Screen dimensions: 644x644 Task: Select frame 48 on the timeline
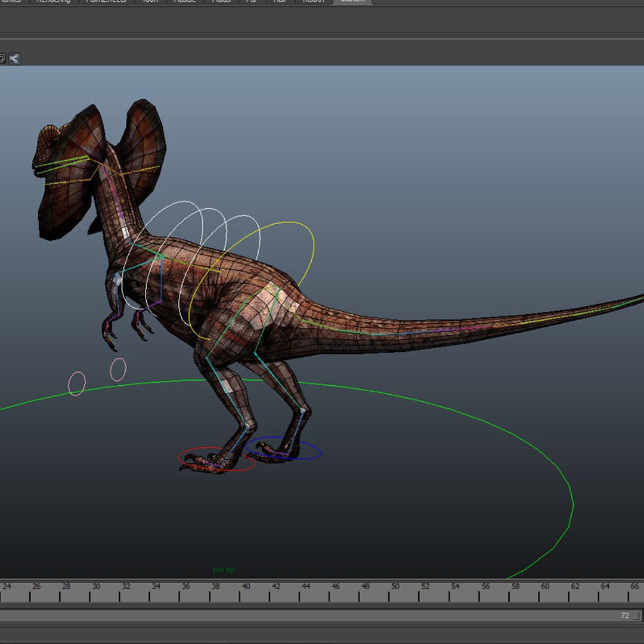point(366,587)
